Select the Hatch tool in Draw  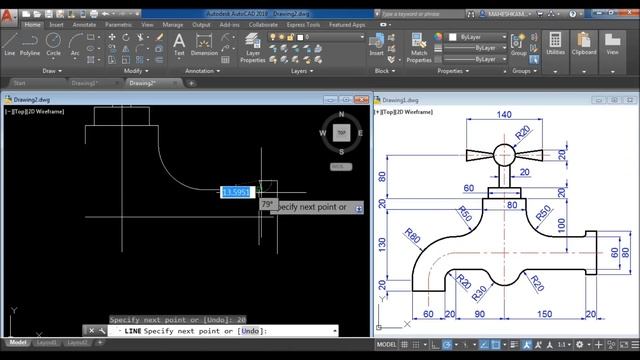(91, 60)
